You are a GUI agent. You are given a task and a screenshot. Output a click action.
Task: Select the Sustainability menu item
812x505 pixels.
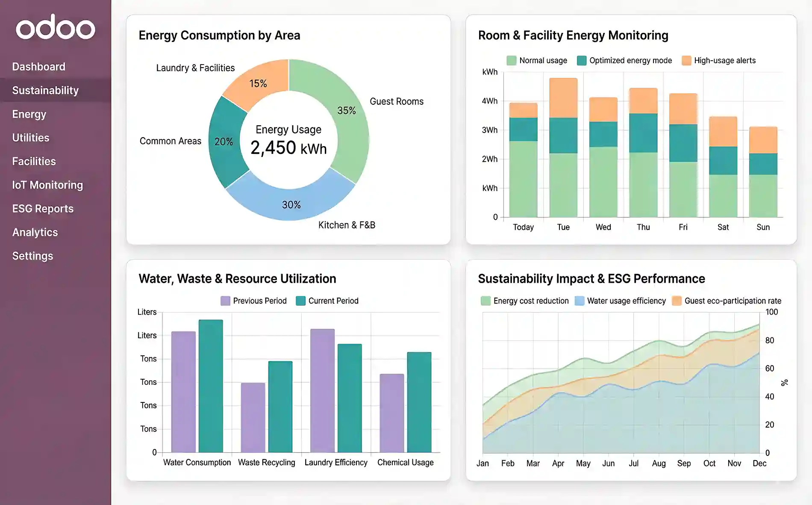[45, 90]
